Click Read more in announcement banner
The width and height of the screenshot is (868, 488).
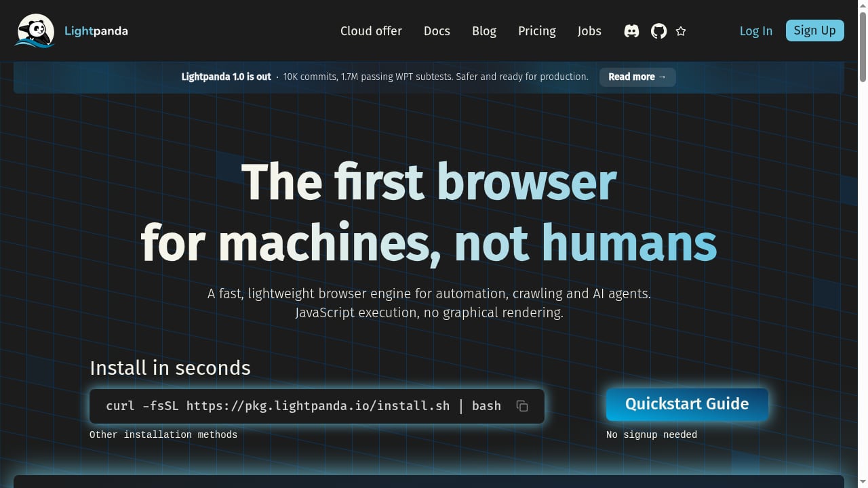pos(637,77)
